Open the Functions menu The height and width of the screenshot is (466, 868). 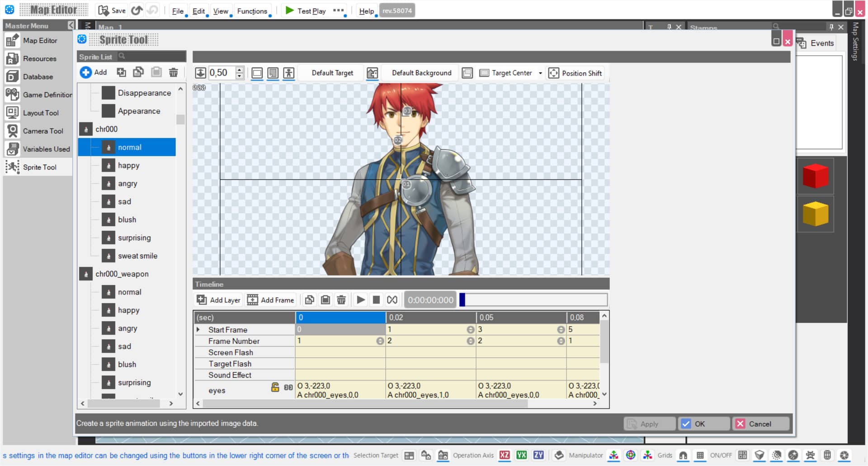click(252, 11)
